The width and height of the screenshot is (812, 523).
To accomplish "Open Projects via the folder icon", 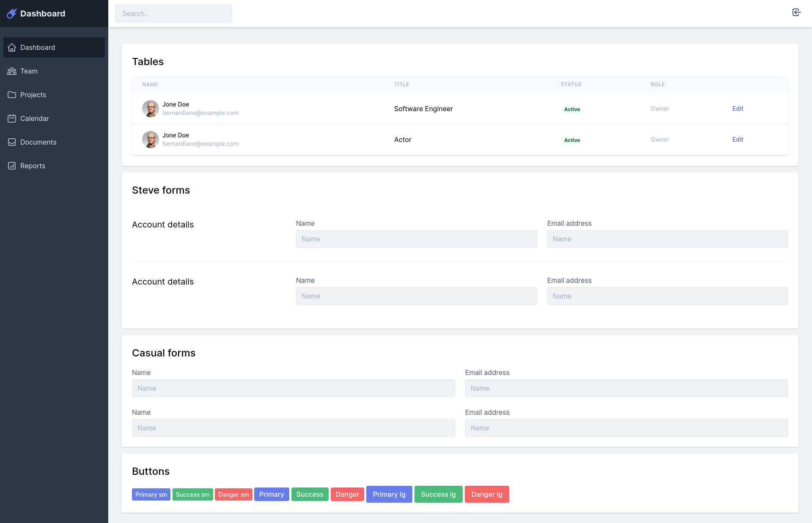I will (x=11, y=95).
